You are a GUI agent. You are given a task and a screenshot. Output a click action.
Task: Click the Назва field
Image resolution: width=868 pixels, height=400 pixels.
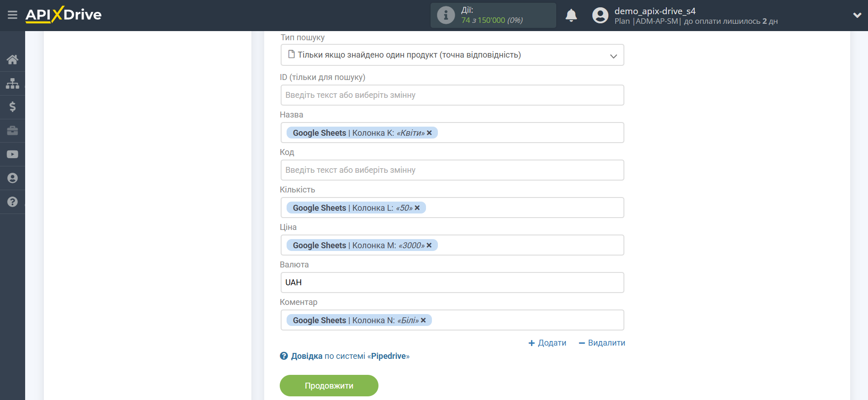click(452, 133)
